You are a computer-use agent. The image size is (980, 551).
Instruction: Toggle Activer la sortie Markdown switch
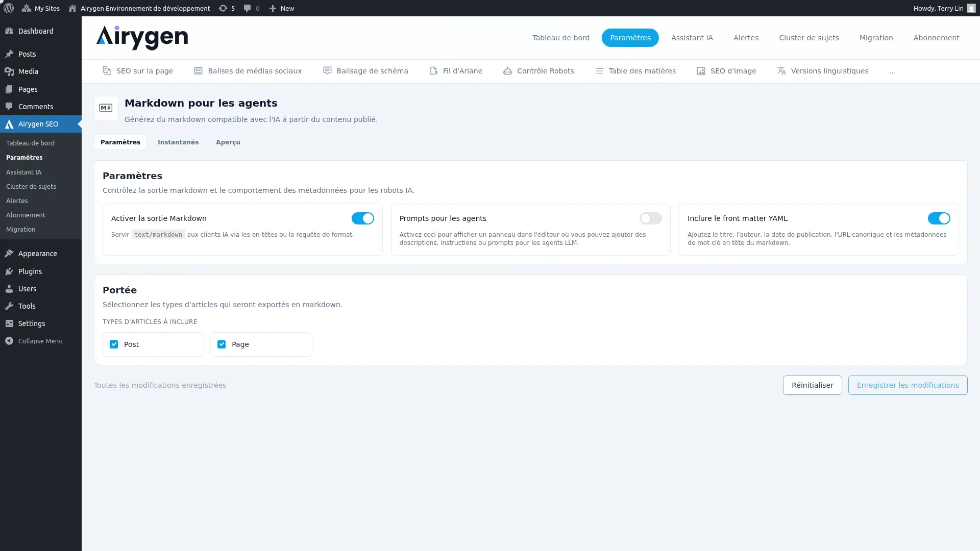(x=363, y=218)
